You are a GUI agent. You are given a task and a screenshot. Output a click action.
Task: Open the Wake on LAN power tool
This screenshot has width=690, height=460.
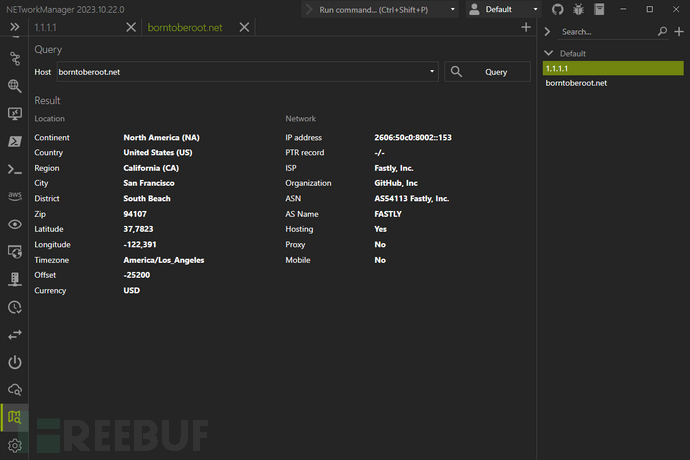(x=15, y=362)
